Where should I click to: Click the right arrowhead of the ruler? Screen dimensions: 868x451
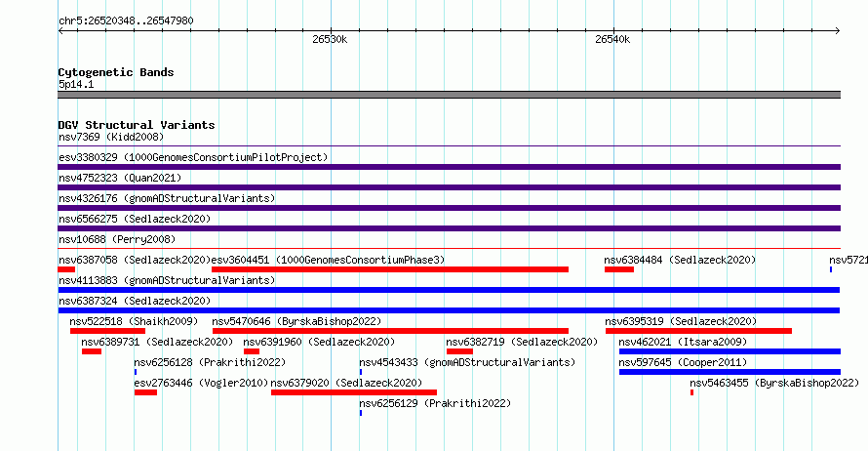(838, 30)
